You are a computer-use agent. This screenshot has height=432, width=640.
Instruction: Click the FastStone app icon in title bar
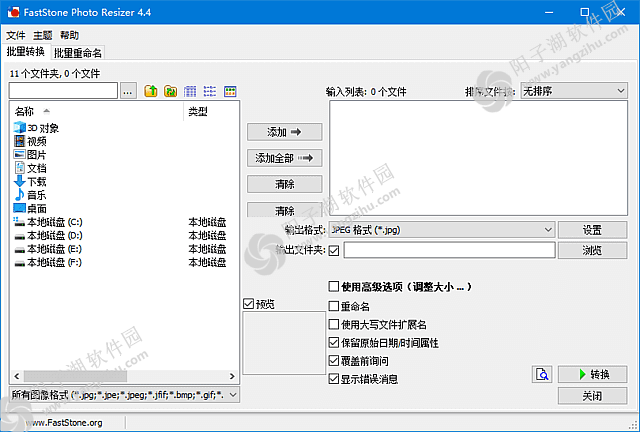(x=13, y=12)
